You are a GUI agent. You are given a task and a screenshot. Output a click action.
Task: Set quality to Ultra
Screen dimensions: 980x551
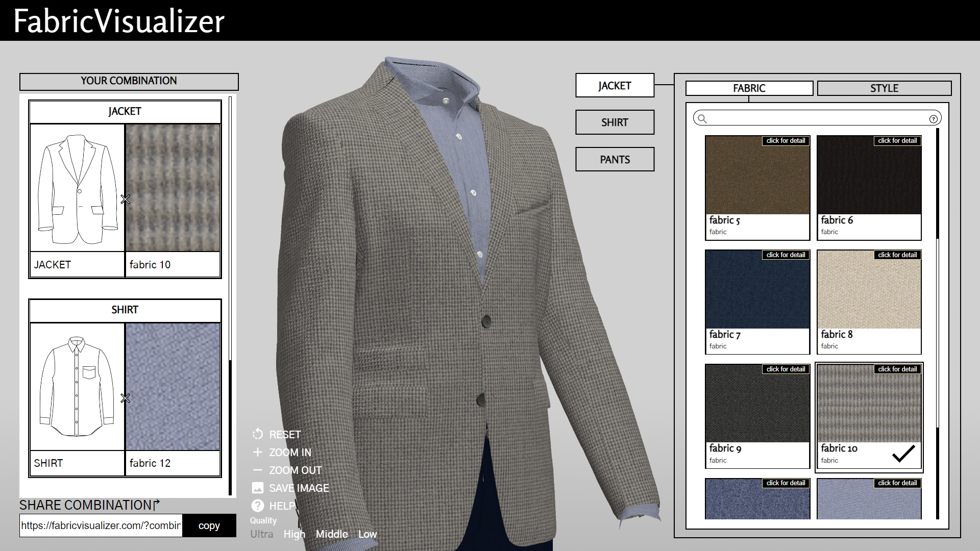(x=261, y=534)
